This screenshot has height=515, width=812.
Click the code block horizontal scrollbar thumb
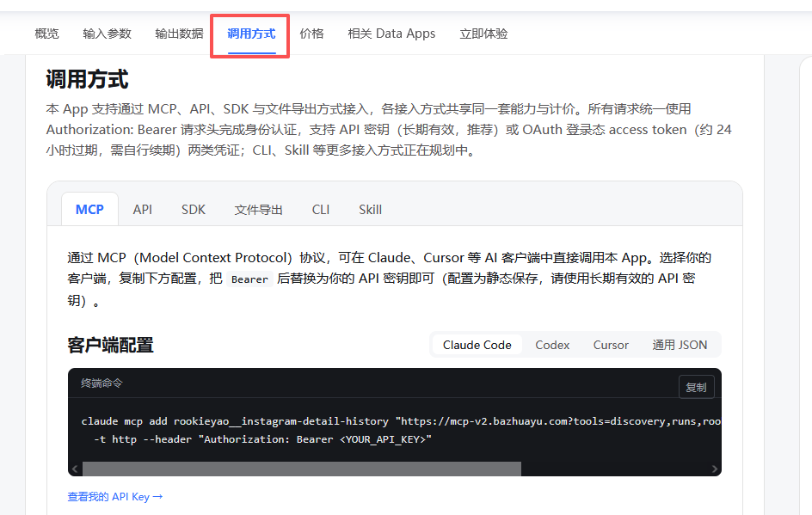click(302, 469)
